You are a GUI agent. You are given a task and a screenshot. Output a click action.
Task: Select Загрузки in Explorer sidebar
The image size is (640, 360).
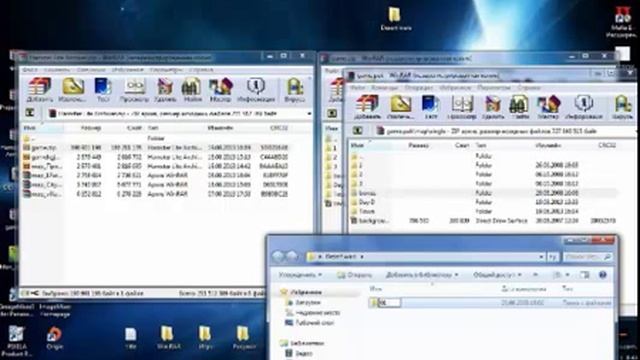tap(308, 302)
